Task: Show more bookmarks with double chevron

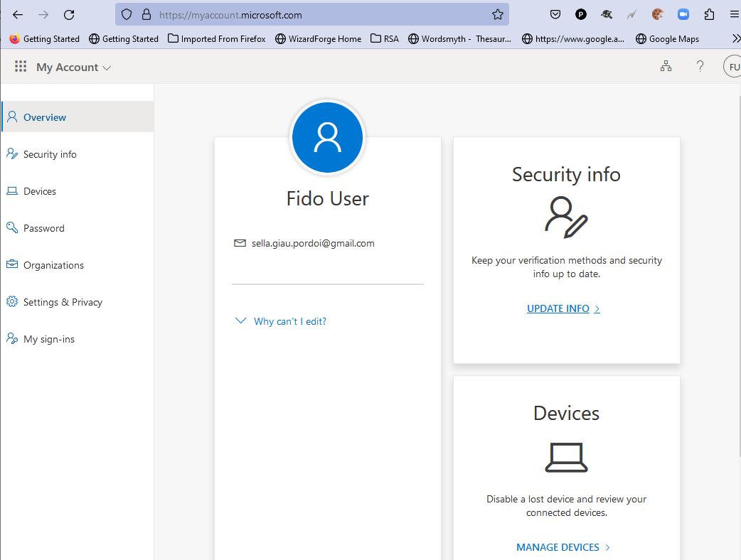Action: [x=736, y=38]
